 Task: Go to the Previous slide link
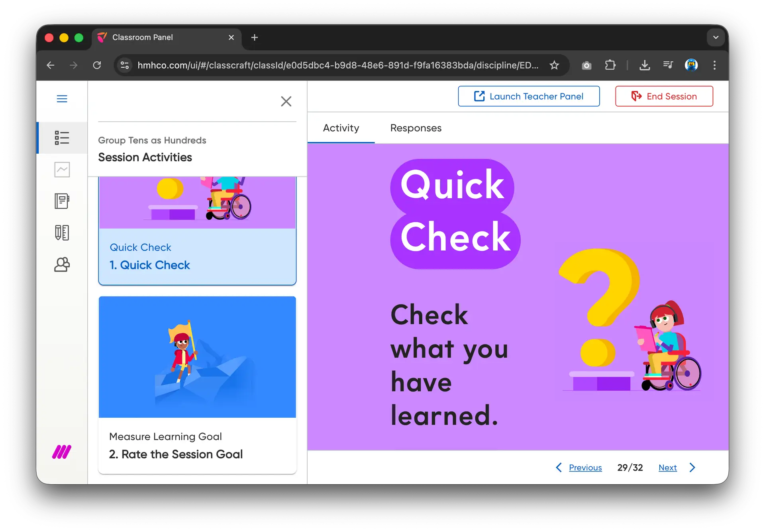coord(585,467)
